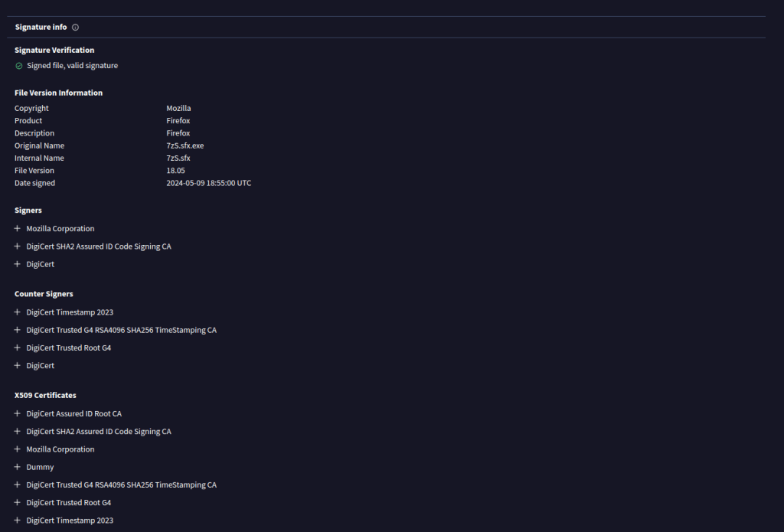
Task: Click plus icon for DigiCert Timestamp 2023 under Counter Signers
Action: [18, 312]
